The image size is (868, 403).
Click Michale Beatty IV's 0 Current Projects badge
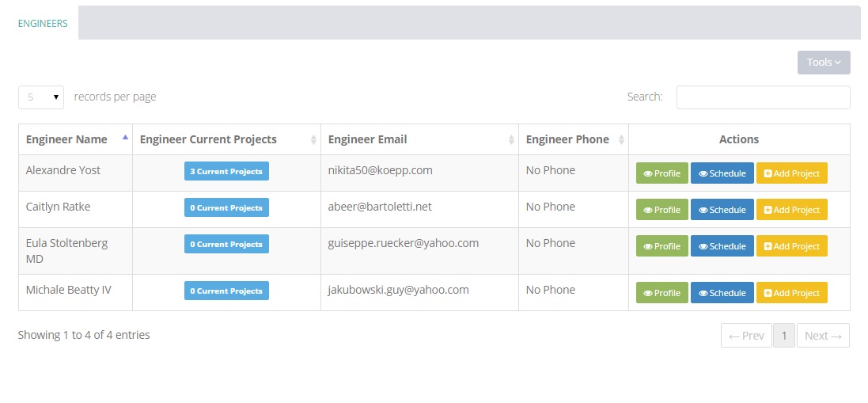[x=226, y=291]
